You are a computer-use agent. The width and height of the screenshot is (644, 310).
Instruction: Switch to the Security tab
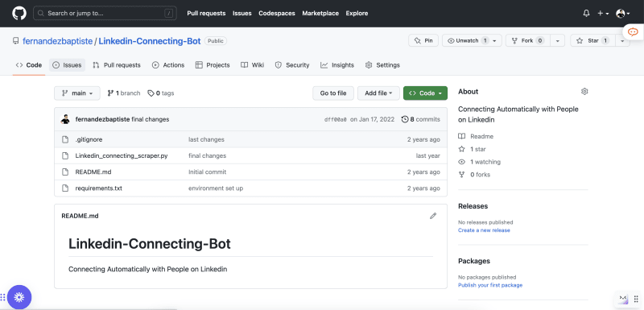tap(292, 65)
